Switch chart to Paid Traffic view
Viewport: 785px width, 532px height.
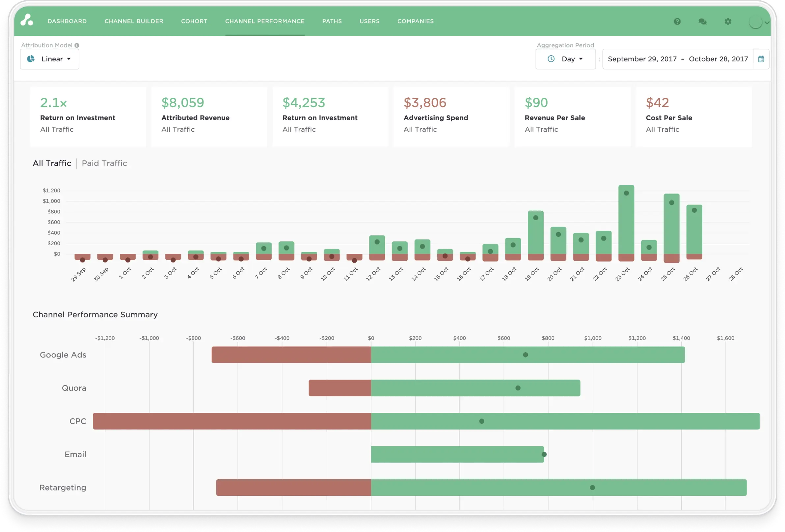click(x=104, y=164)
